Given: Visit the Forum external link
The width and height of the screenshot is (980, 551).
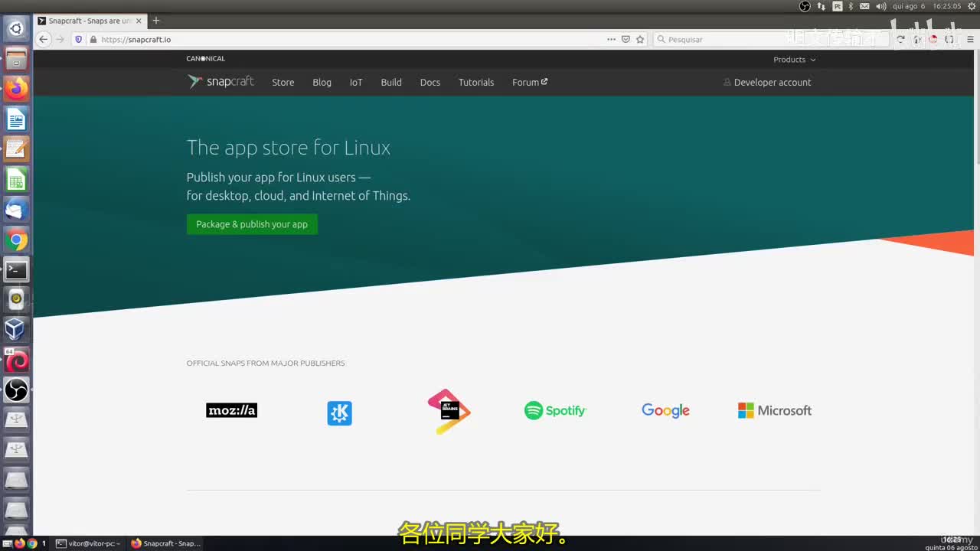Looking at the screenshot, I should [x=530, y=83].
